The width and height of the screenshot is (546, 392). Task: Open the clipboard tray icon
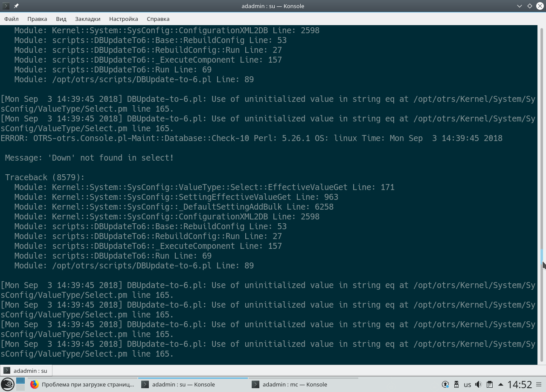[x=490, y=384]
